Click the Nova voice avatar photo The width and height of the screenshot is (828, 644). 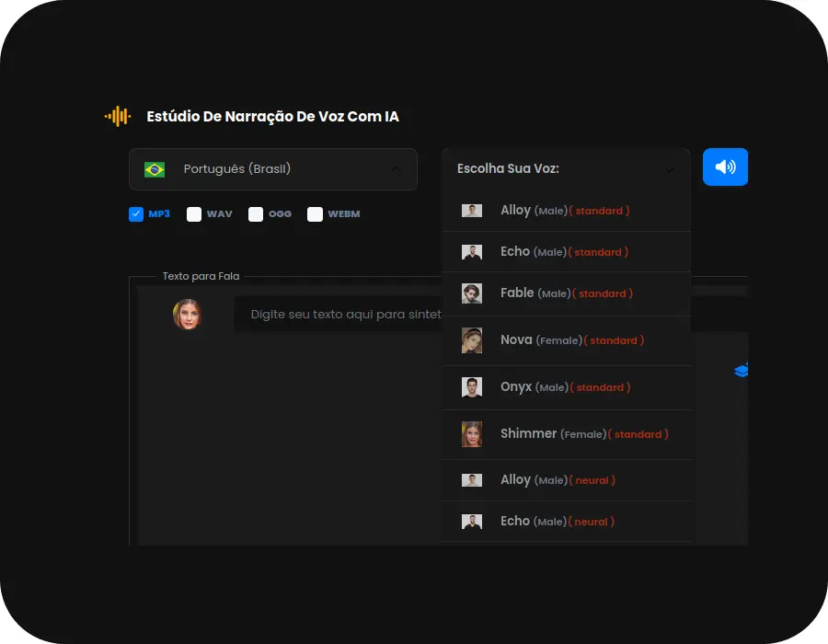pyautogui.click(x=472, y=340)
